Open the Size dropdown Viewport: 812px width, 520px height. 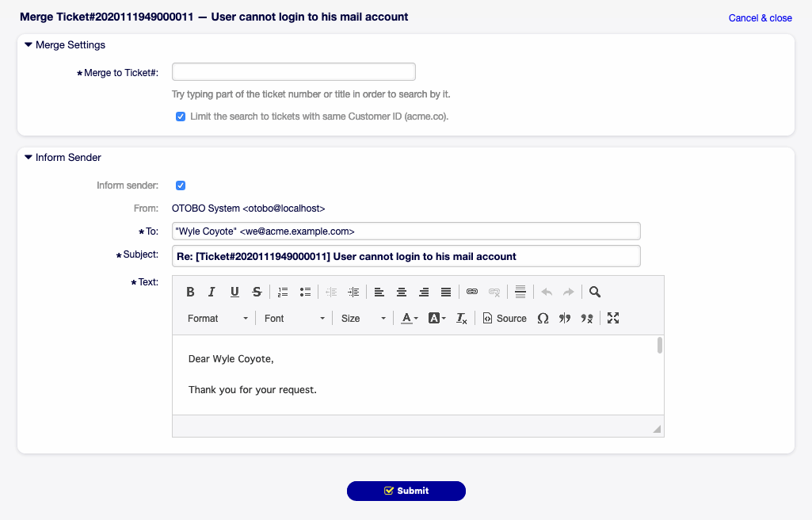(x=364, y=318)
